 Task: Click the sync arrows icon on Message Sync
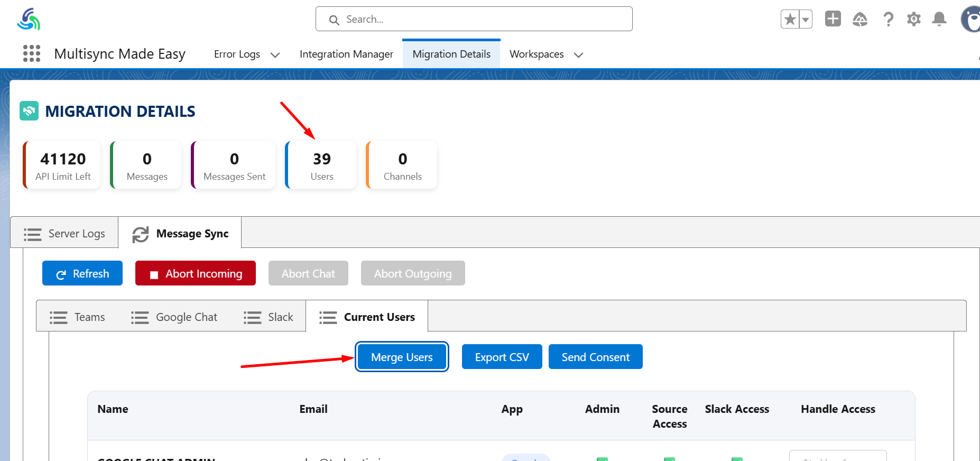click(141, 234)
